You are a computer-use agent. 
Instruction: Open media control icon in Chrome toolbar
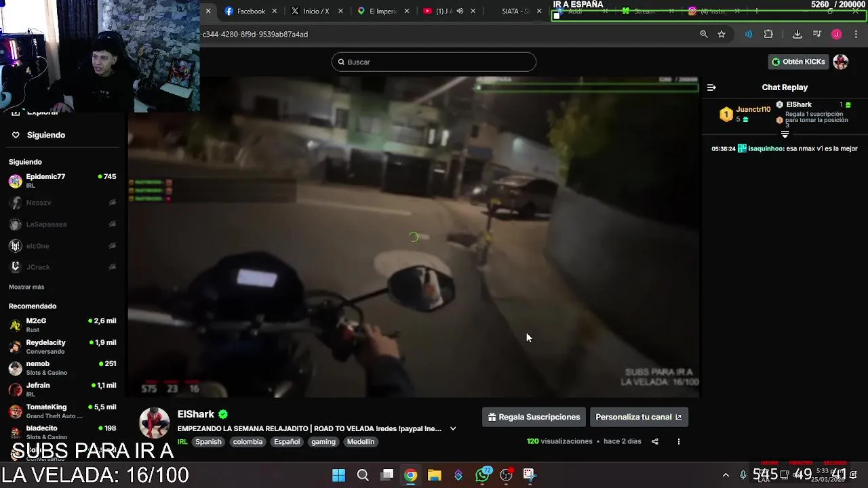(817, 34)
